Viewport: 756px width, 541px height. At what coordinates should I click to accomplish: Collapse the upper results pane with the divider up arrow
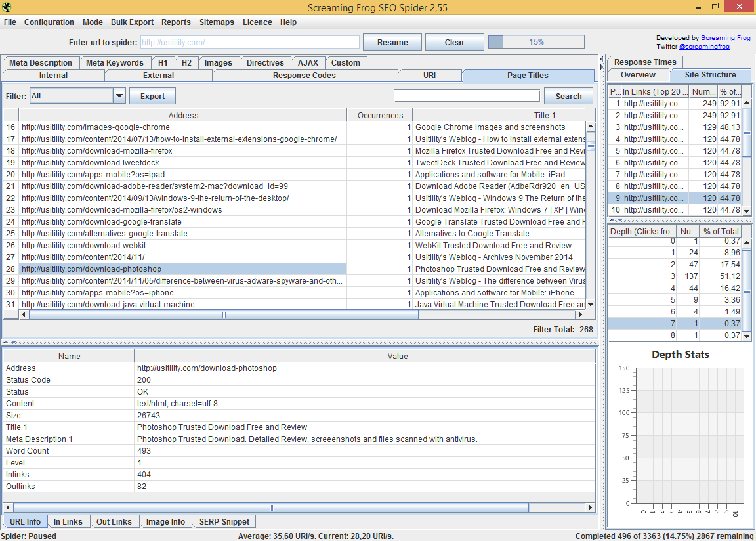click(5, 342)
